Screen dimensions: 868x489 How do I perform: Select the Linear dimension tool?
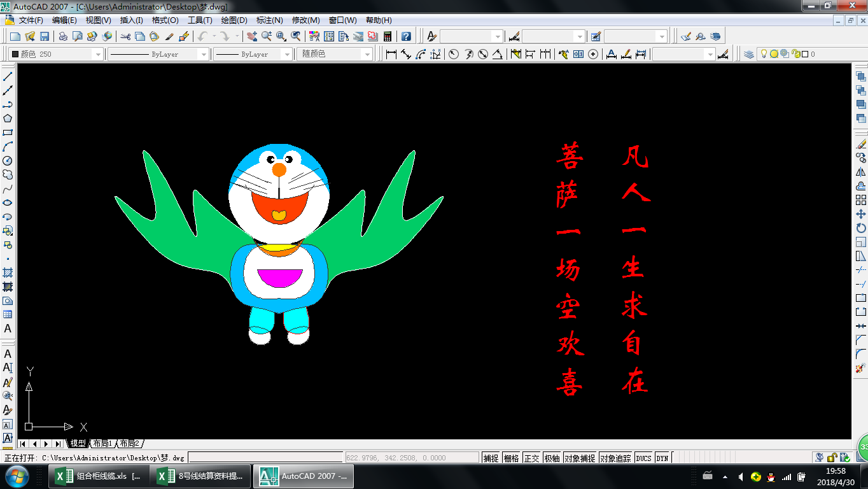(391, 54)
